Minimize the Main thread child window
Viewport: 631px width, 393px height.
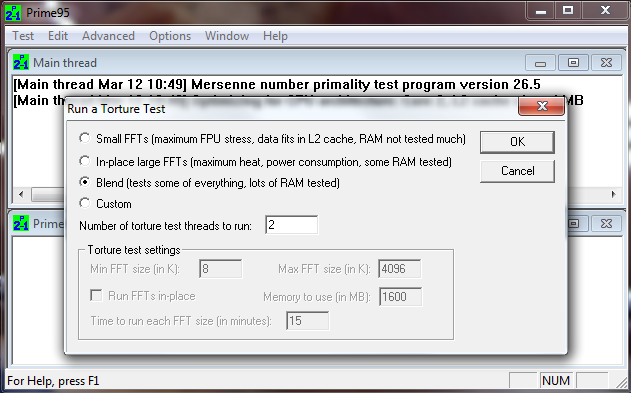(540, 63)
